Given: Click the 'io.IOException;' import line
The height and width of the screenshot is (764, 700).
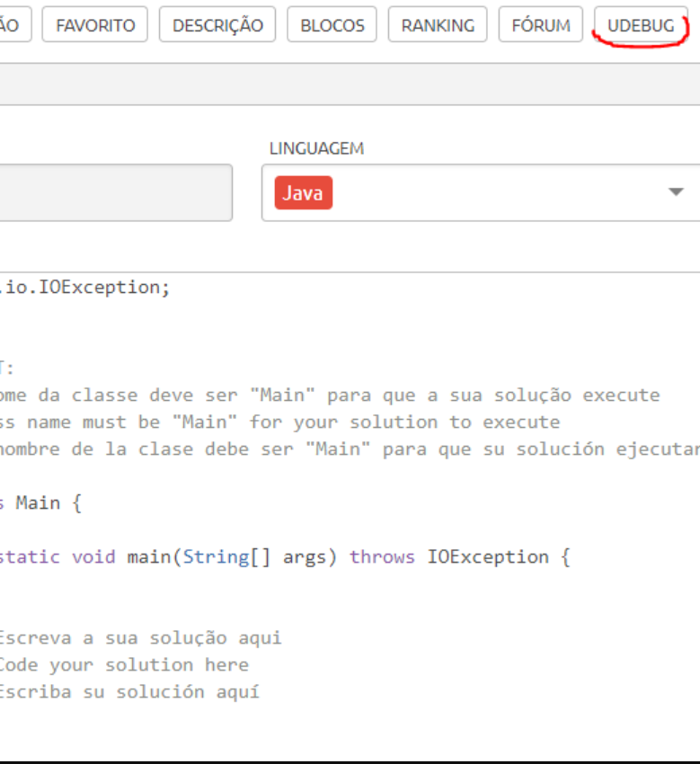Looking at the screenshot, I should [x=85, y=287].
